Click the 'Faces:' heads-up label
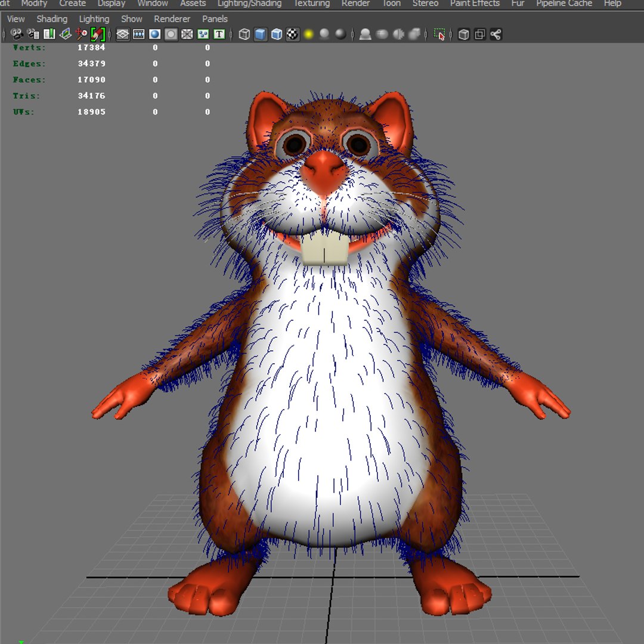This screenshot has height=644, width=644. coord(29,80)
